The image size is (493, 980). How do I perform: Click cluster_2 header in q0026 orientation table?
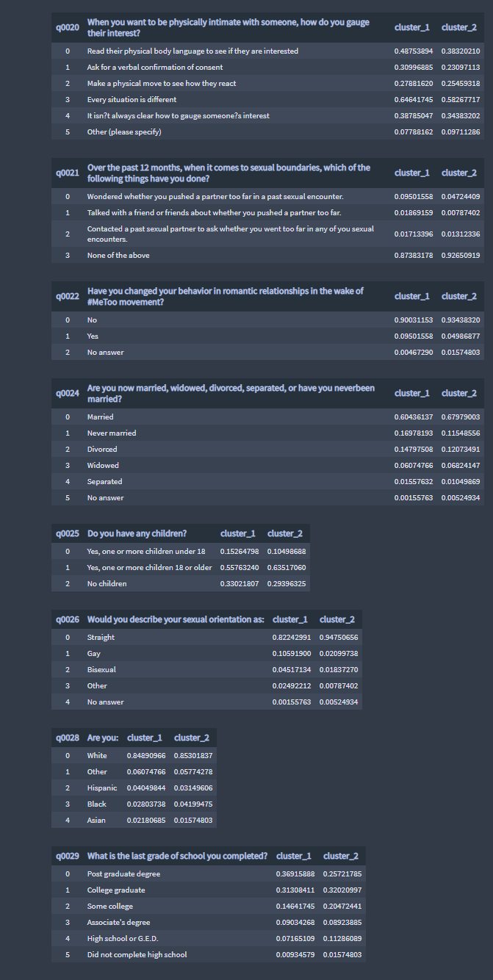pos(339,619)
